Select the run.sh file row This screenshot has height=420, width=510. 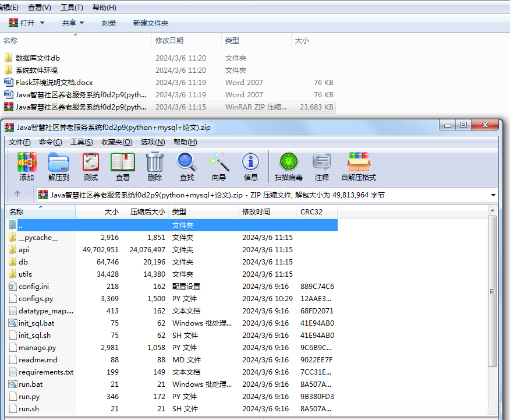172,408
